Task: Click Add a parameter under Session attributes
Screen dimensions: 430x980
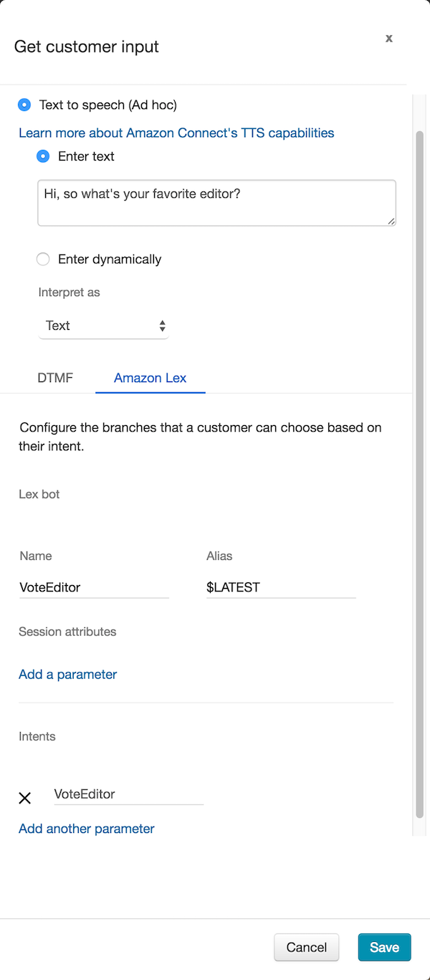Action: coord(67,674)
